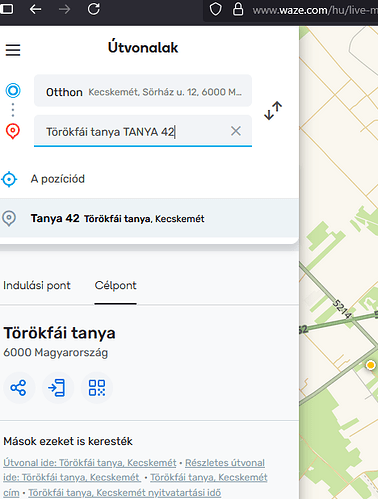378x499 pixels.
Task: Choose the 'Tanya 42 Törökfái tanya' suggestion
Action: pos(149,218)
